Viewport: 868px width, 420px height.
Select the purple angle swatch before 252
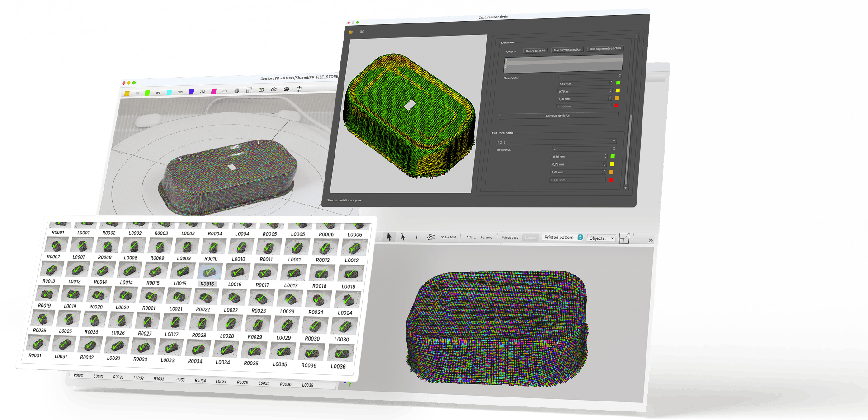pyautogui.click(x=191, y=92)
